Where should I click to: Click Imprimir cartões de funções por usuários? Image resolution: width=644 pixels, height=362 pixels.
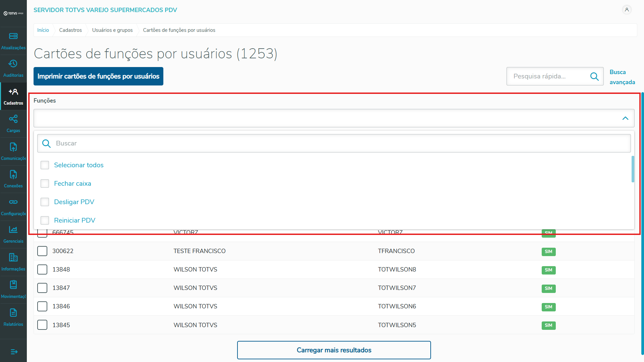(98, 76)
